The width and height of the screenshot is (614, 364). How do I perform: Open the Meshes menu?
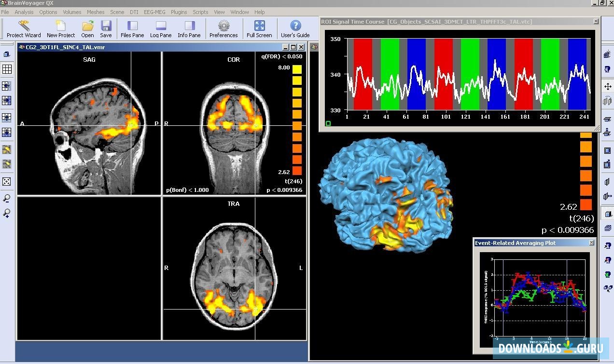pos(96,12)
